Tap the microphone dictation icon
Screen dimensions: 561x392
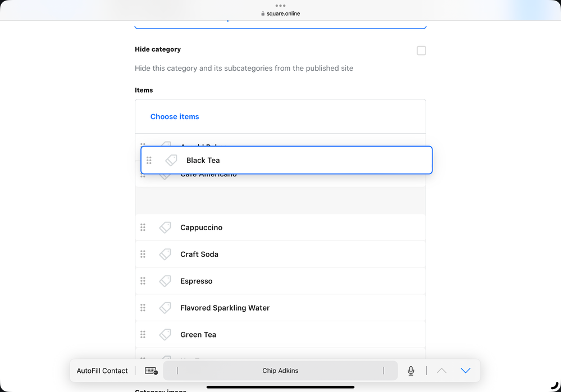point(411,371)
